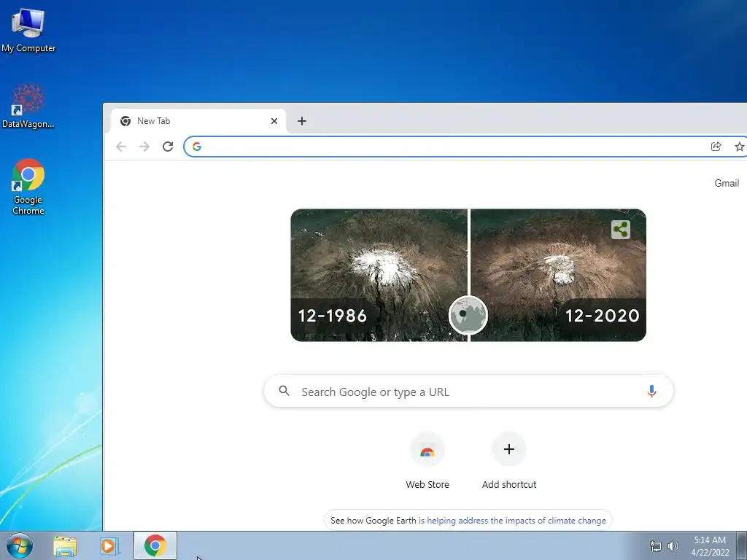The width and height of the screenshot is (747, 560).
Task: Click the Chrome taskbar button
Action: [x=155, y=545]
